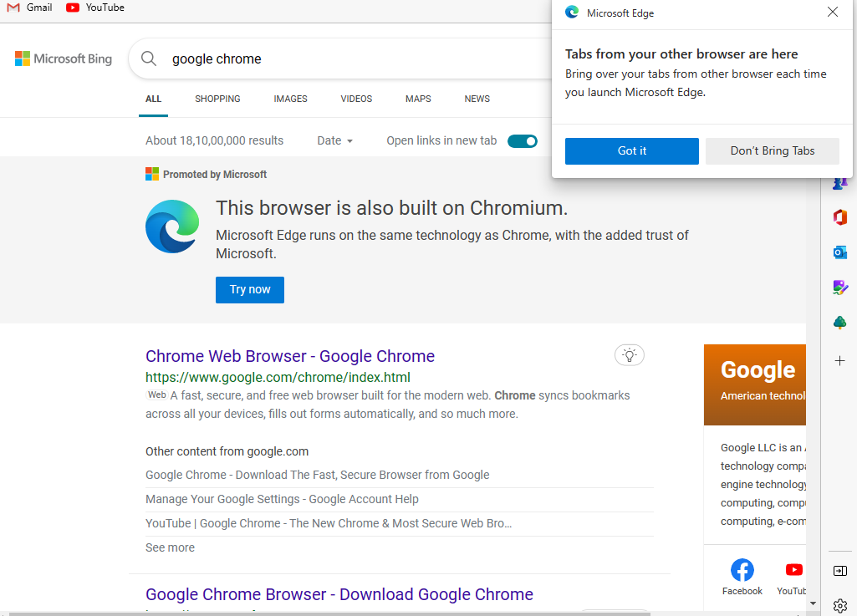Image resolution: width=857 pixels, height=616 pixels.
Task: Click the Microsoft Bing logo
Action: 64,59
